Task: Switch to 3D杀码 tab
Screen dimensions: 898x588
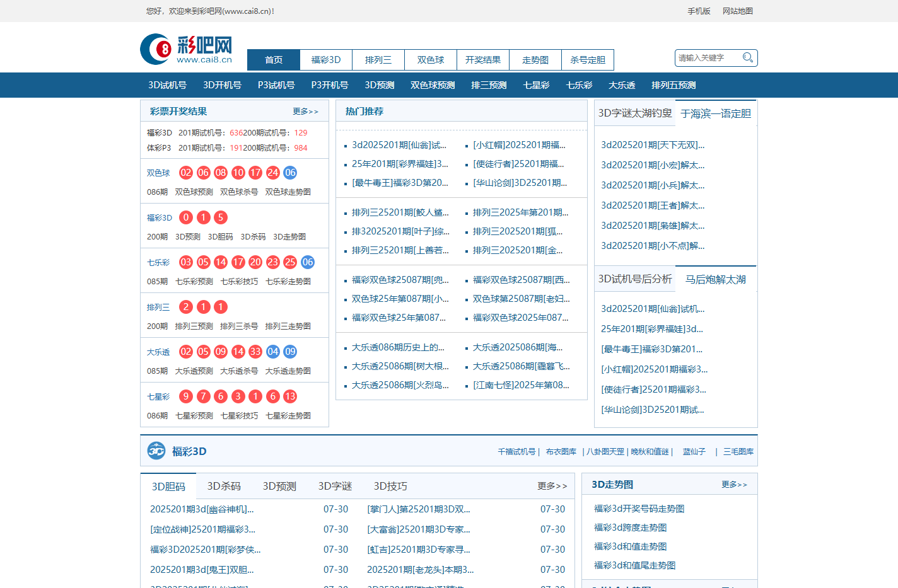Action: tap(224, 487)
